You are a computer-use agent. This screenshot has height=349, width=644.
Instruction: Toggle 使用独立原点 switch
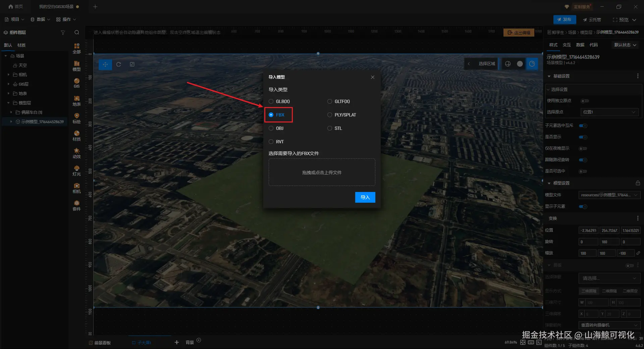click(585, 101)
